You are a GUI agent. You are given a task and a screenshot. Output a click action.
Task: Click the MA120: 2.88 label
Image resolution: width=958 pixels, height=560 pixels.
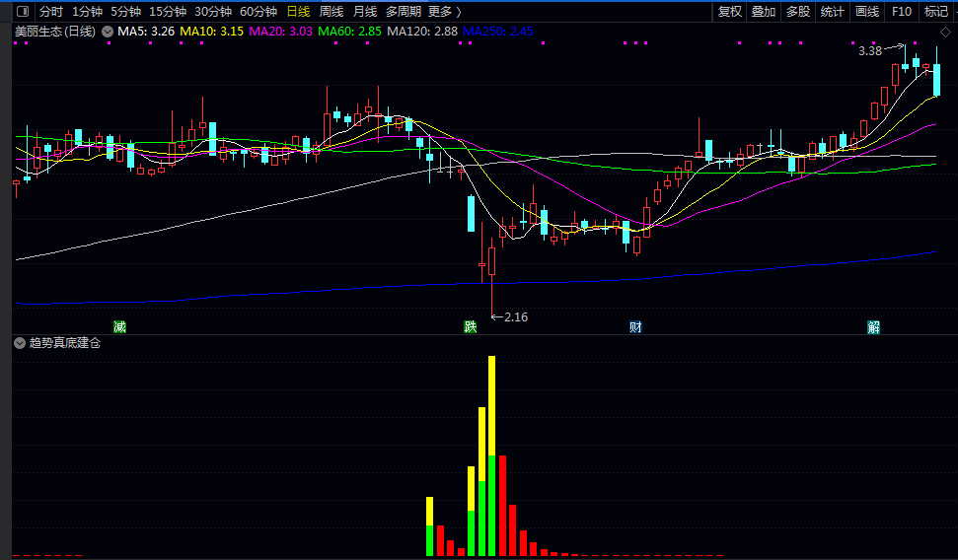coord(422,32)
